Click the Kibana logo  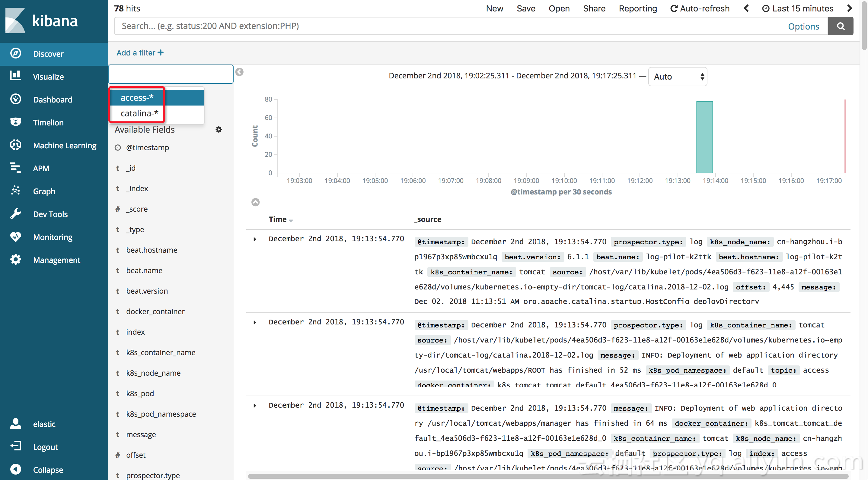coord(42,21)
